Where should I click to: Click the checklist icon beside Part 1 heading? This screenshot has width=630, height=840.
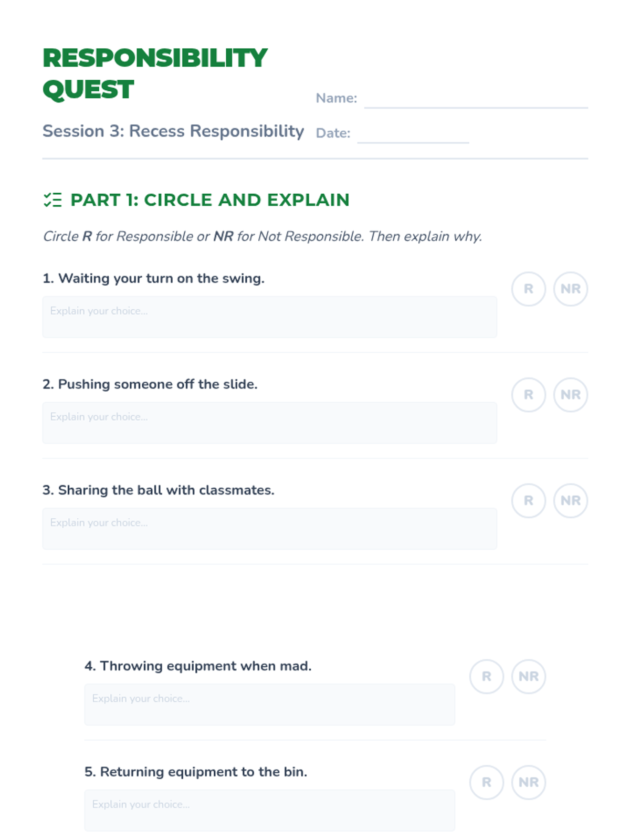(x=52, y=200)
